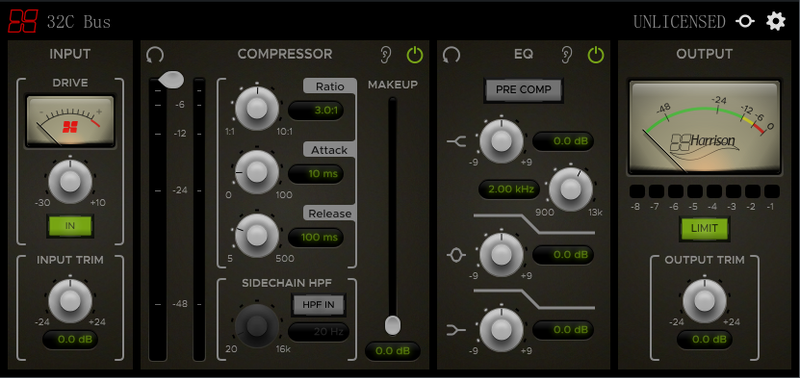Open the settings gear menu

776,21
